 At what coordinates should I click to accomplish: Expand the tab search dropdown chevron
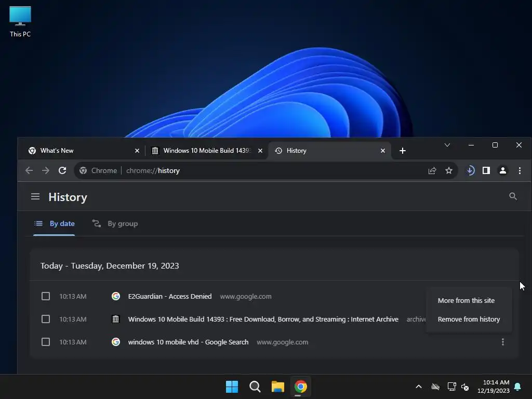[x=447, y=145]
